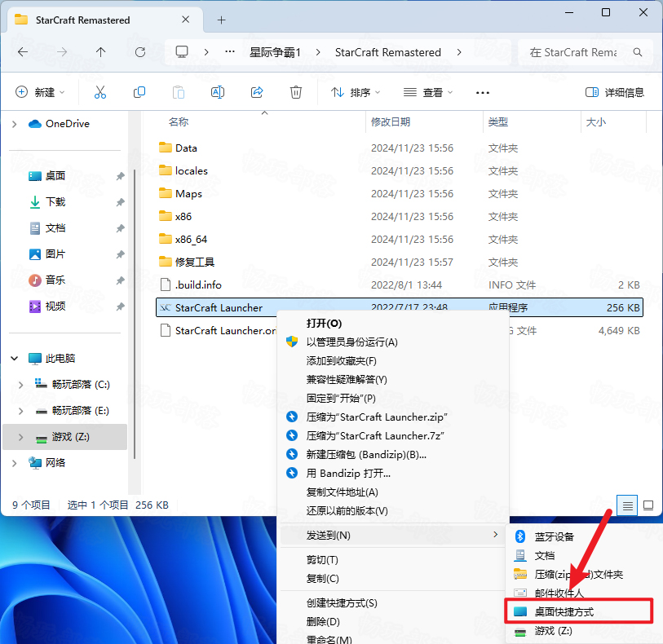Go up one folder level arrow
This screenshot has width=663, height=644.
pos(100,52)
